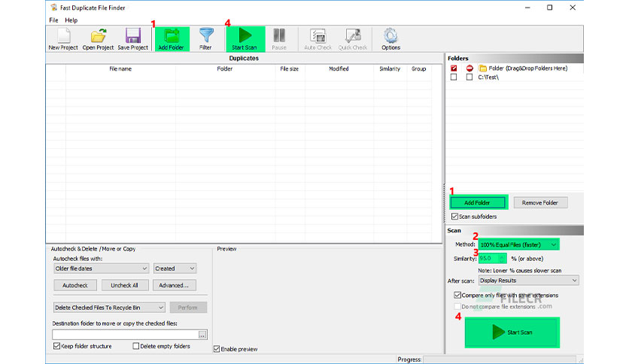This screenshot has height=364, width=629.
Task: Click the Perform button
Action: pos(188,308)
